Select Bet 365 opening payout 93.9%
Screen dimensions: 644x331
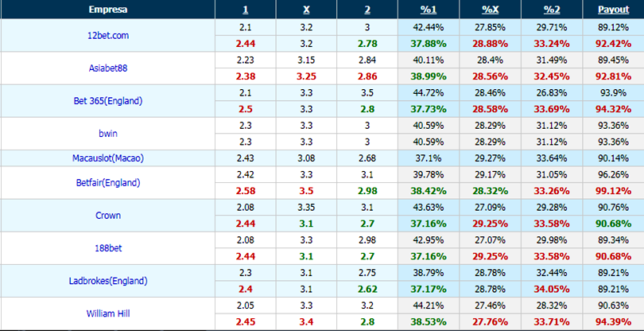click(x=614, y=93)
